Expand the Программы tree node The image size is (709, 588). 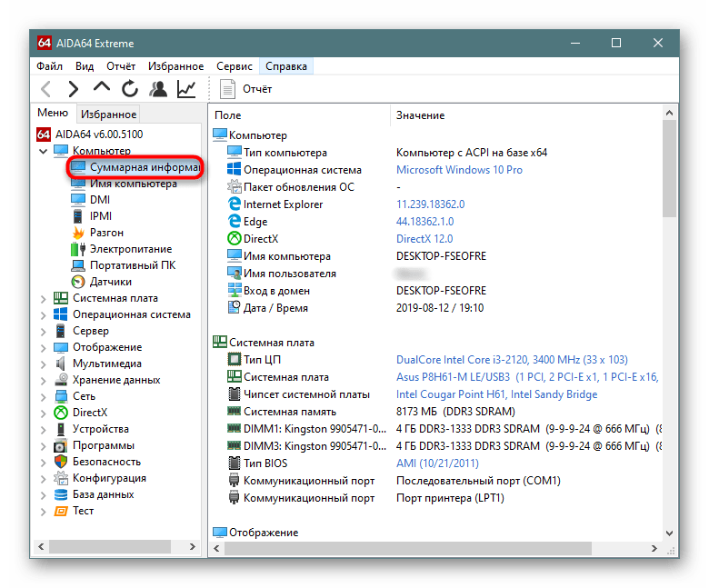tap(43, 445)
